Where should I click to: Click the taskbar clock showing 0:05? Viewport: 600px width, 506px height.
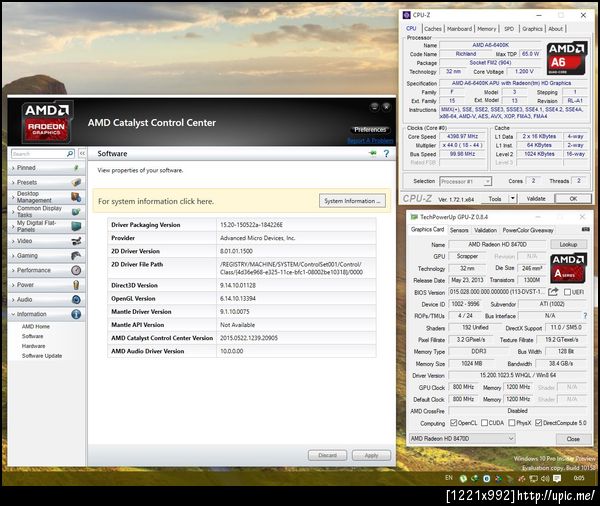tap(579, 478)
